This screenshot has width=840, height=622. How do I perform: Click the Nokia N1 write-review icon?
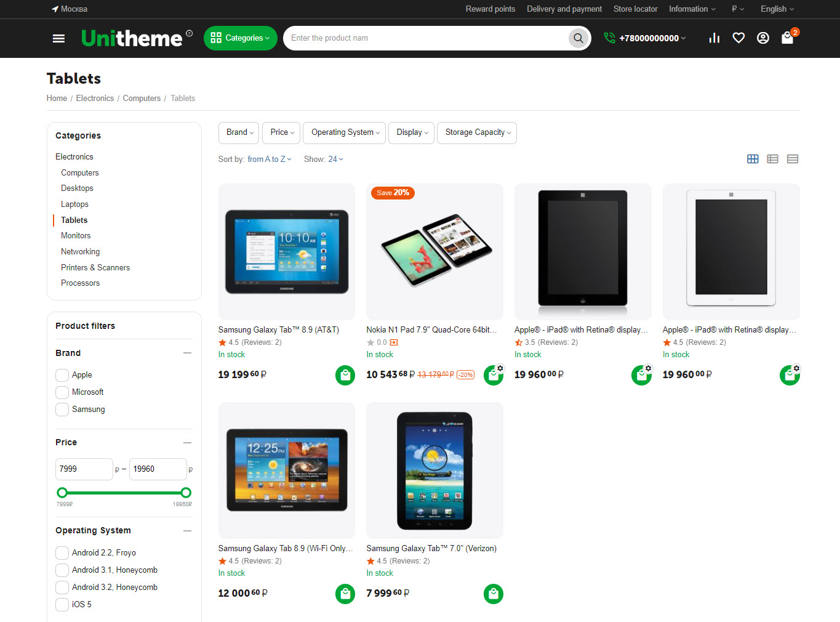coord(394,342)
